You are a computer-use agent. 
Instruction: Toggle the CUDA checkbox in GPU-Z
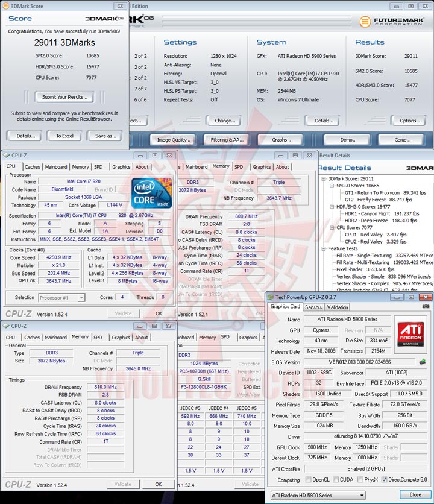coord(336,479)
